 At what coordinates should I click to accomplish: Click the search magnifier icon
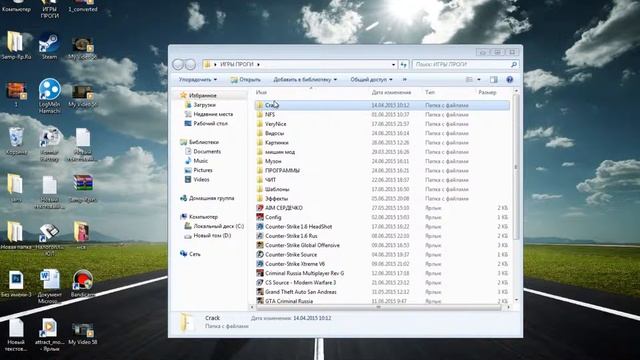tap(514, 64)
